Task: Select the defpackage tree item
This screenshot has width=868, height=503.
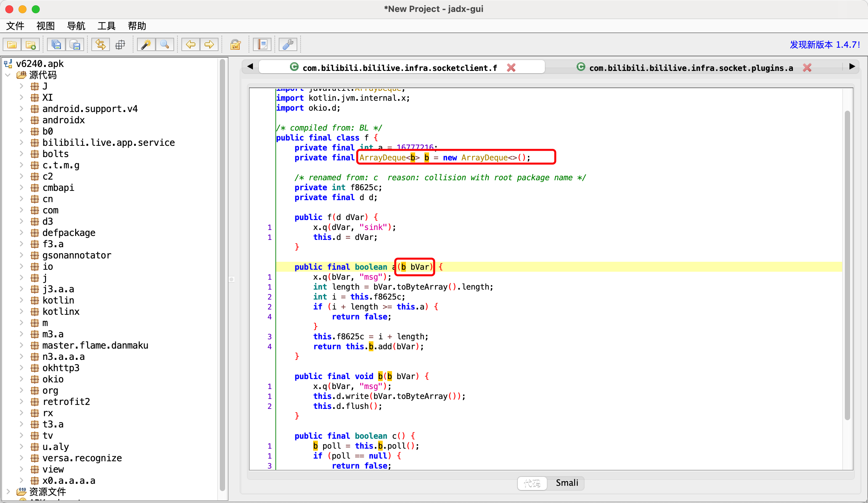Action: point(69,233)
